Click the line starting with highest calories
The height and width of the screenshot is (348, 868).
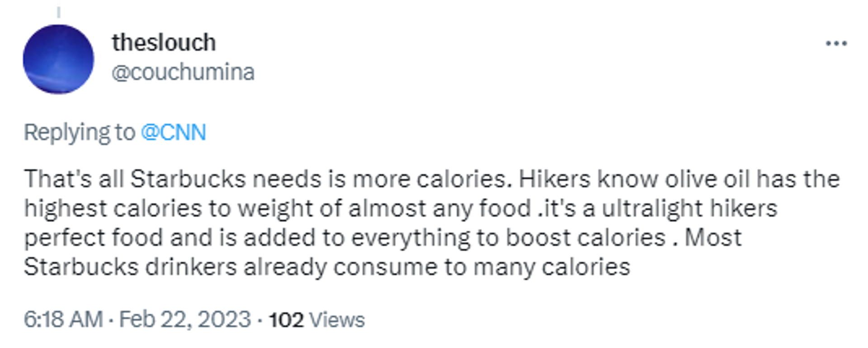coord(400,209)
